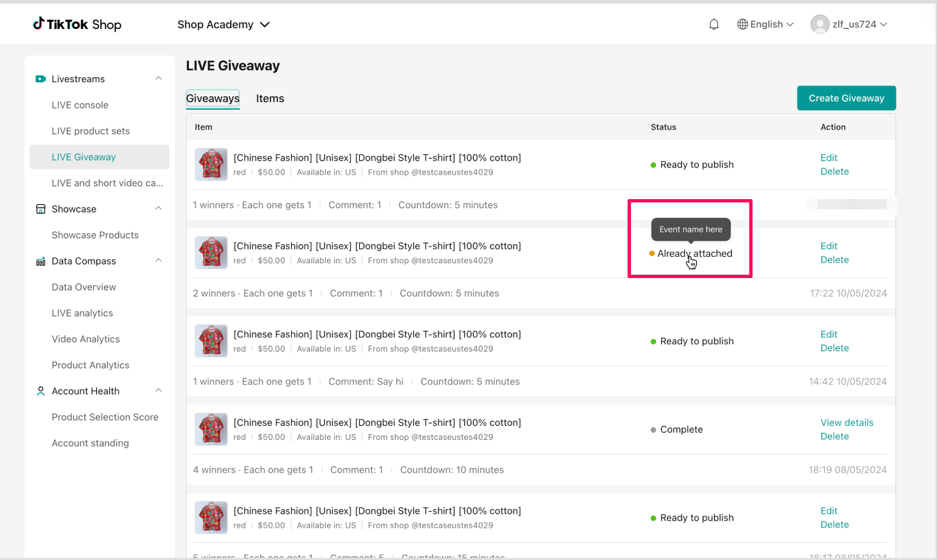Collapse the Data Compass sidebar section
Image resolution: width=937 pixels, height=560 pixels.
[159, 261]
